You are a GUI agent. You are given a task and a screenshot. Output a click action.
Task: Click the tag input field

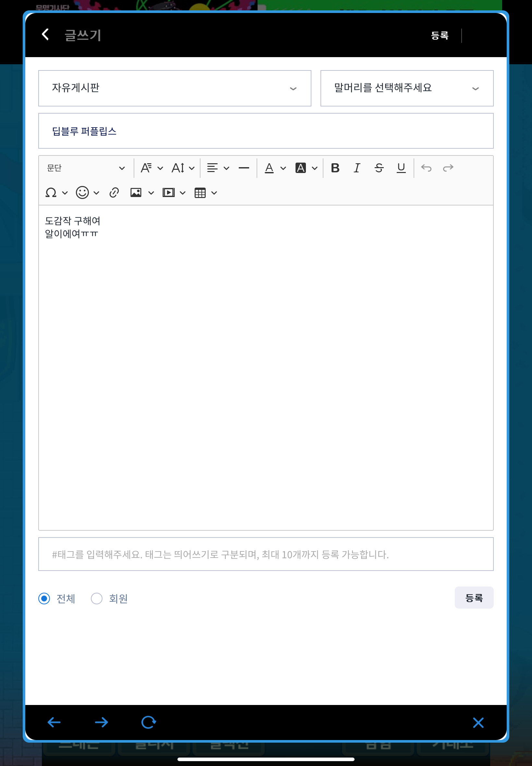pos(266,554)
